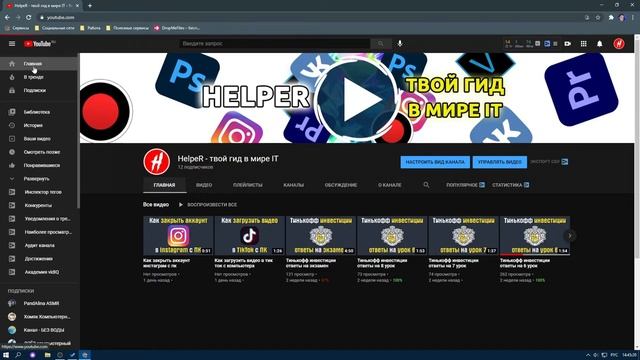Click title Как закрыть аккаунт инстаграм
The width and height of the screenshot is (640, 360).
167,263
